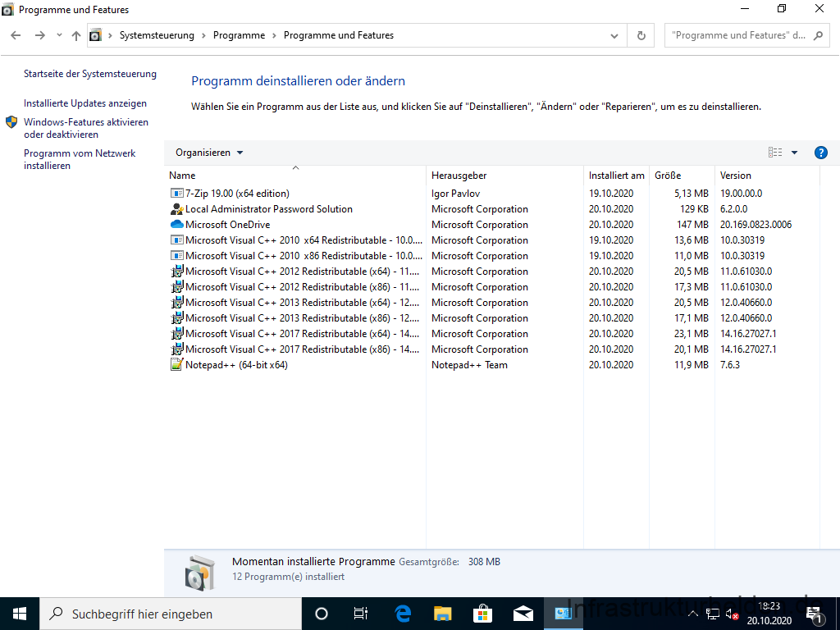Open the blue help question mark
Image resolution: width=840 pixels, height=630 pixels.
pyautogui.click(x=820, y=153)
